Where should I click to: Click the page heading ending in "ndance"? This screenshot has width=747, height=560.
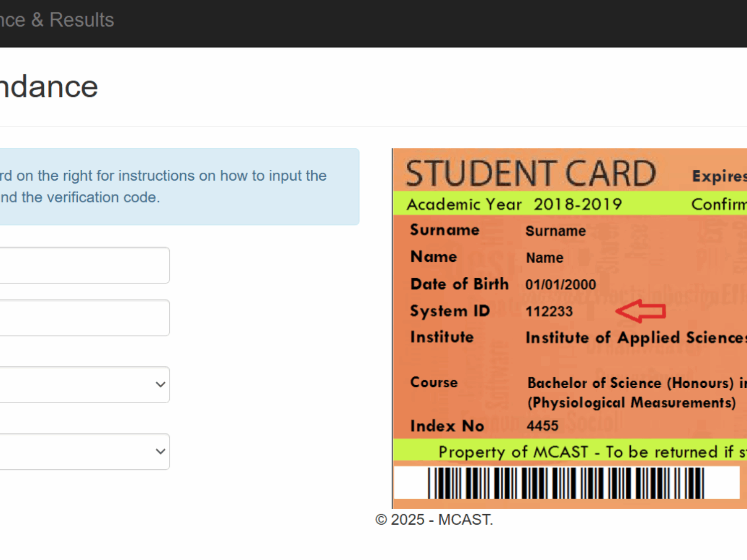(x=49, y=87)
